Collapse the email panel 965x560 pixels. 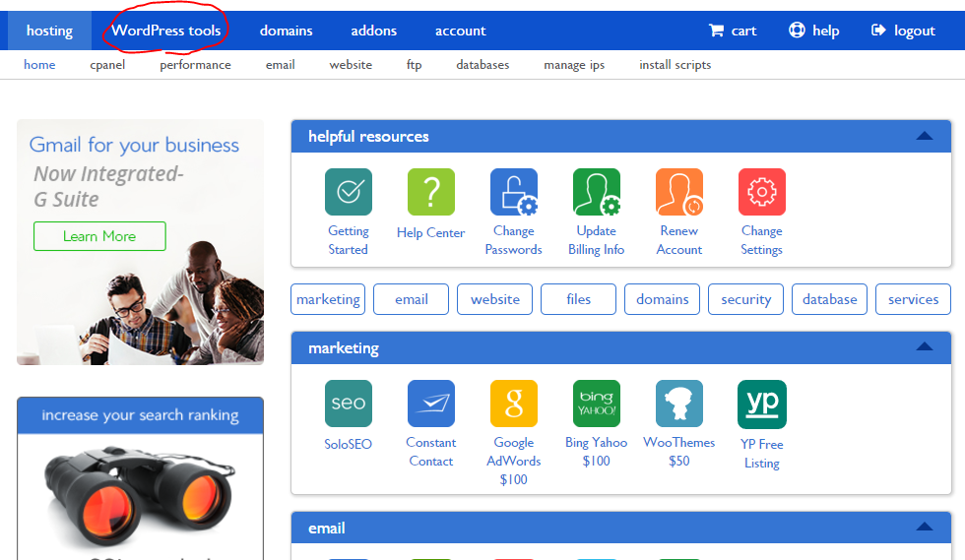click(x=925, y=527)
